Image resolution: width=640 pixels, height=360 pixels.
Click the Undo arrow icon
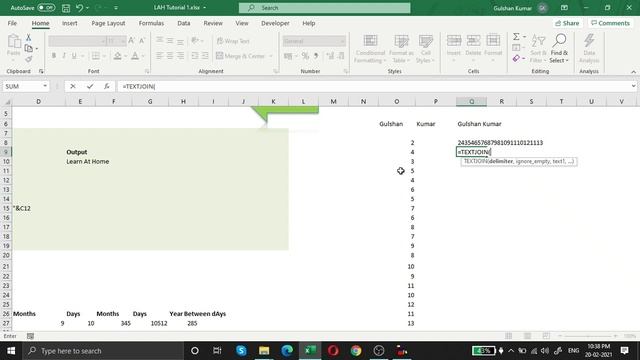point(79,8)
